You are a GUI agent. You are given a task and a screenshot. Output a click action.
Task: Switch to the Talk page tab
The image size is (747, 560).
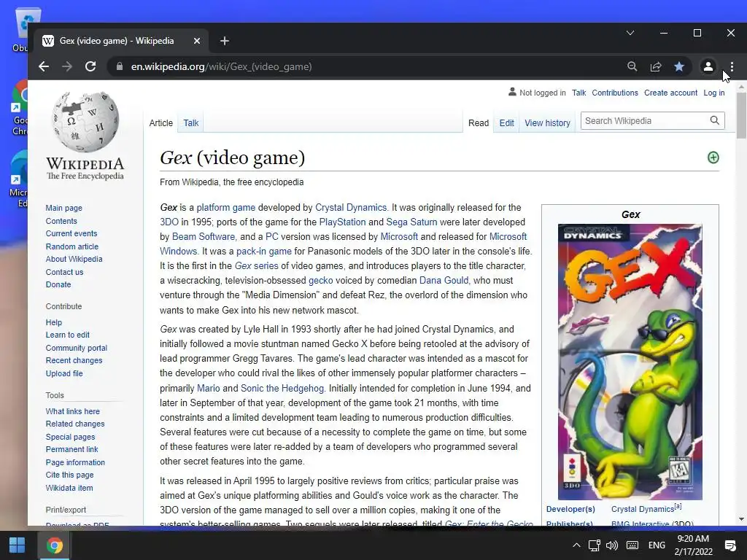click(x=191, y=122)
